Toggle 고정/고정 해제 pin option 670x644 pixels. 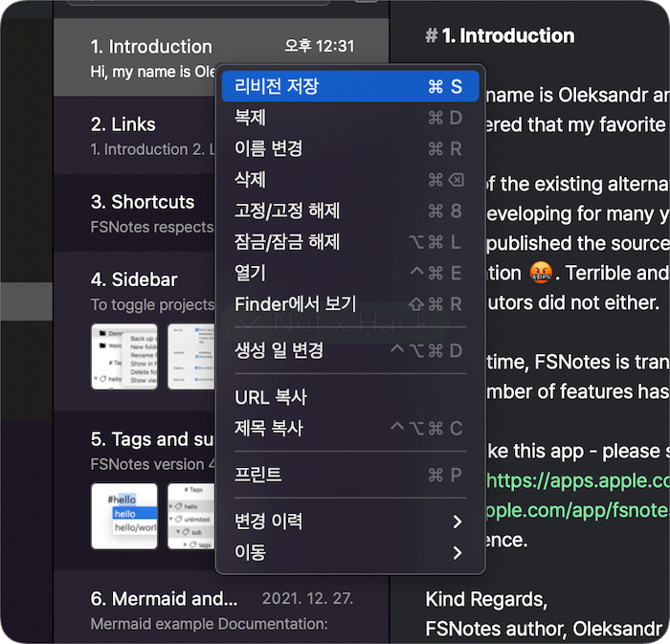[350, 211]
